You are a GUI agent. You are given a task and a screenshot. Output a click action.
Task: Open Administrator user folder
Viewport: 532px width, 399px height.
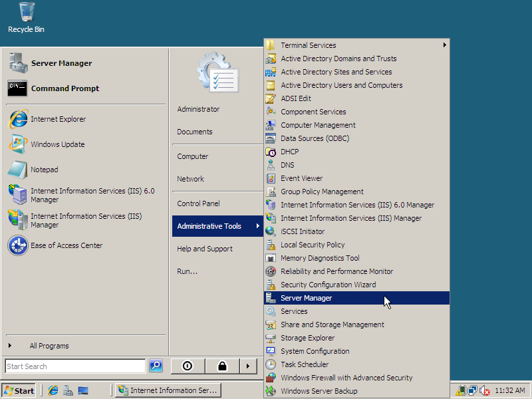tap(217, 109)
